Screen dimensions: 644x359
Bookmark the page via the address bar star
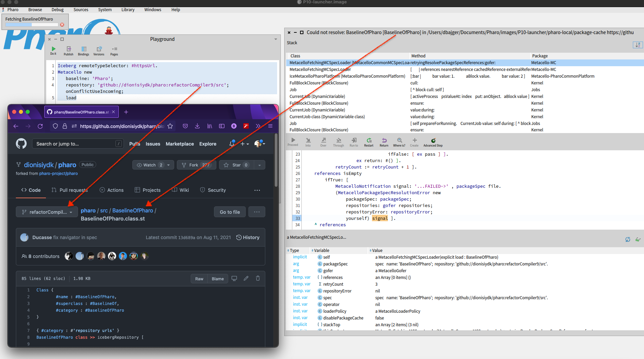[170, 126]
